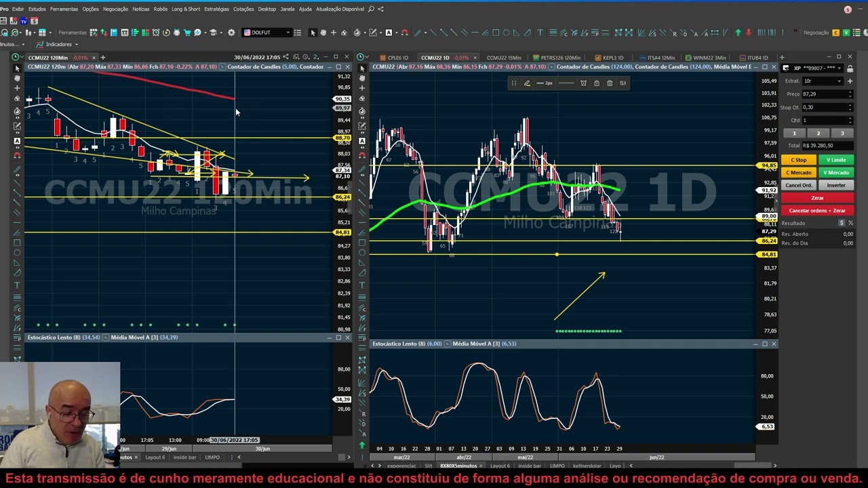The height and width of the screenshot is (488, 868).
Task: Open drawing settings sliders icon in floating toolbar
Action: tap(623, 83)
